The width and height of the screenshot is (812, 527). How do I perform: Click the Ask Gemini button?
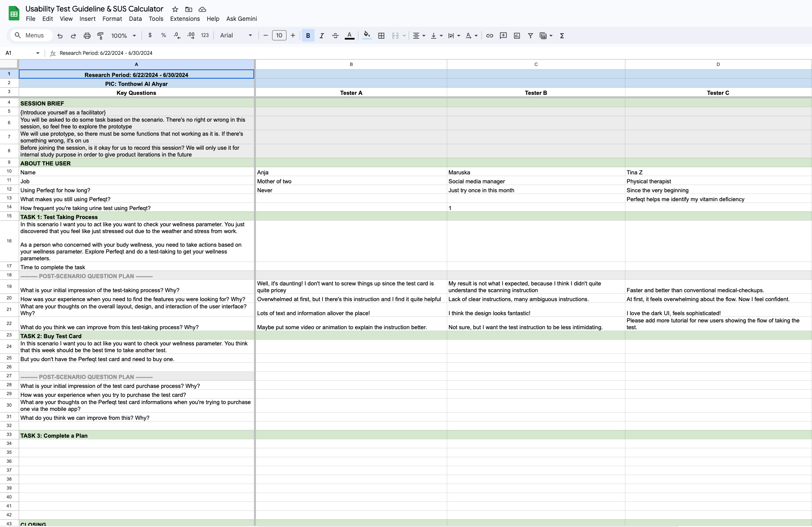pos(241,19)
